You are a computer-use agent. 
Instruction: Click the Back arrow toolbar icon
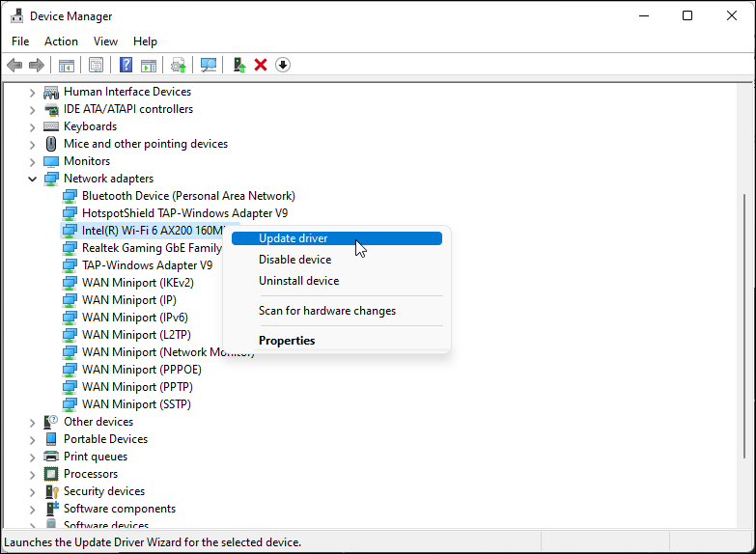(14, 65)
